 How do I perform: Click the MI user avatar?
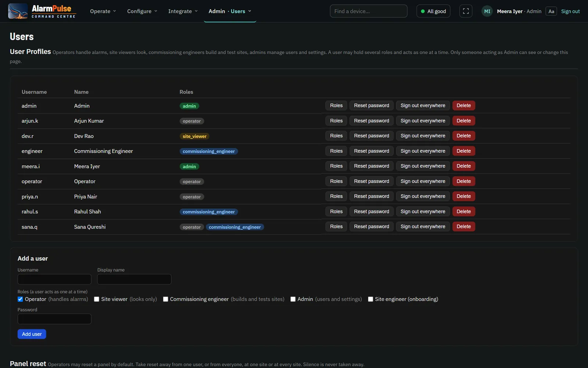(x=487, y=11)
